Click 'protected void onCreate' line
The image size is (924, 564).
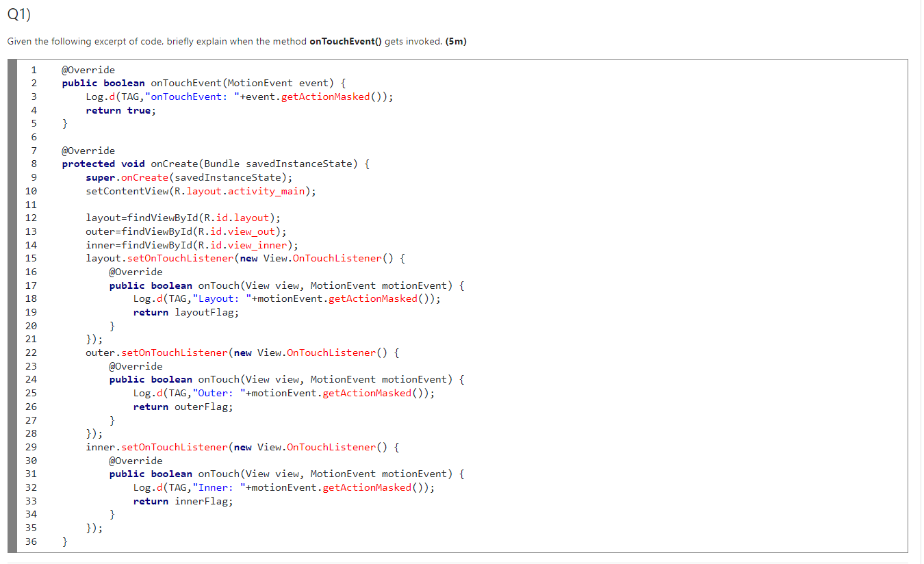tap(216, 164)
